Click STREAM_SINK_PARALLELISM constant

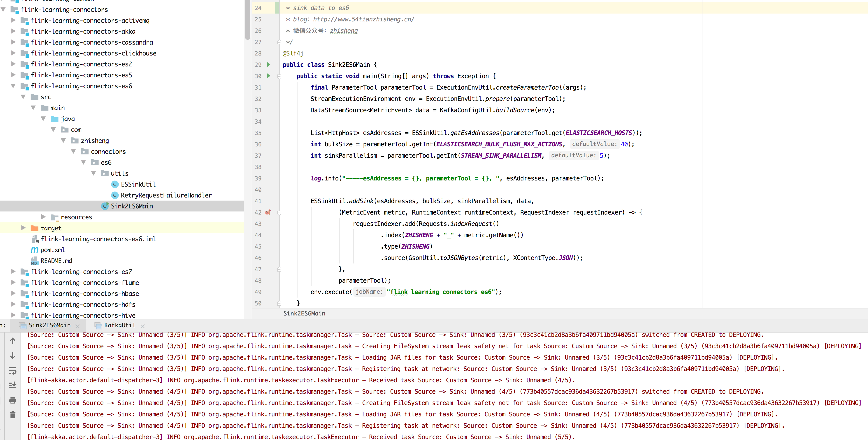point(501,155)
